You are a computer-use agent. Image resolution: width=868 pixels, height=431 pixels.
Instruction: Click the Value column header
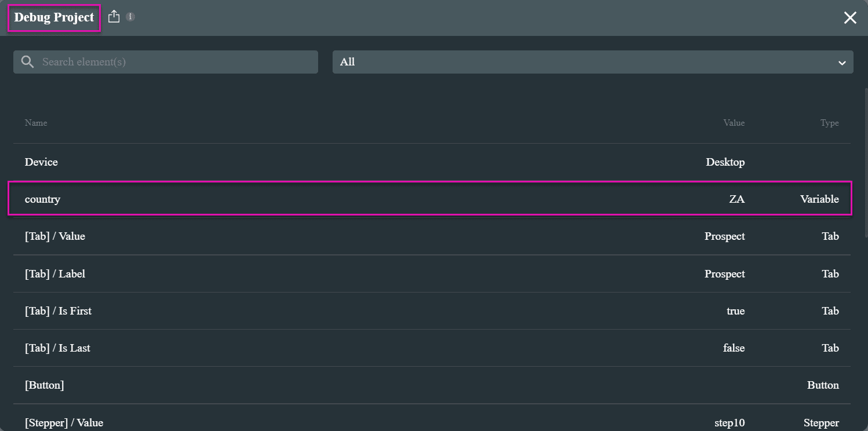click(x=734, y=123)
